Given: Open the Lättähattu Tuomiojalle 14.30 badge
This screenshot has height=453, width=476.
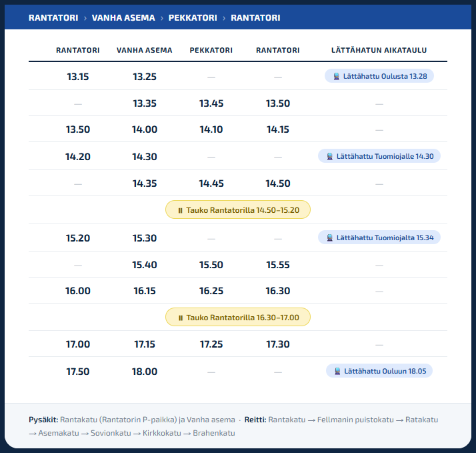Looking at the screenshot, I should 379,156.
